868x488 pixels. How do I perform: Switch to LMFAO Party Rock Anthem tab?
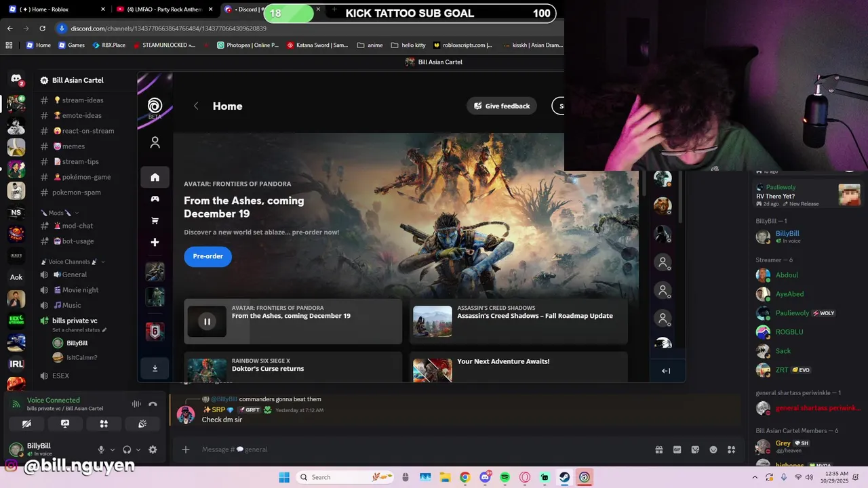tap(165, 9)
